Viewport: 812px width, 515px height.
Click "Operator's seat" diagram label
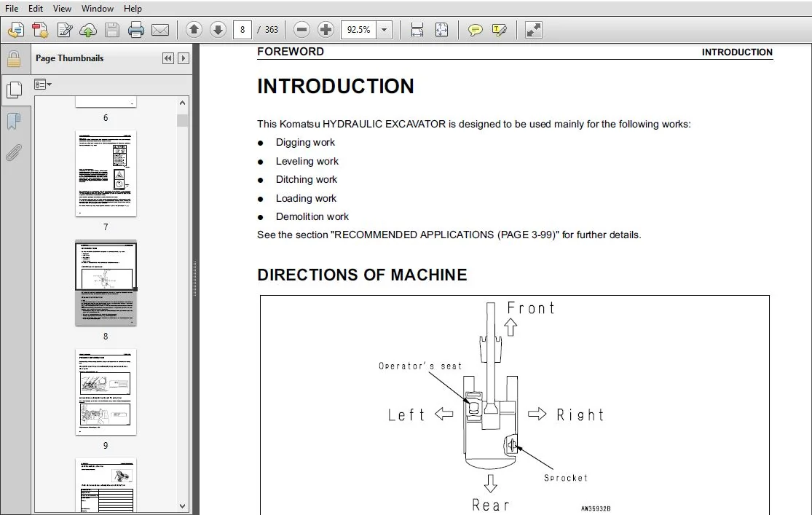[x=420, y=366]
